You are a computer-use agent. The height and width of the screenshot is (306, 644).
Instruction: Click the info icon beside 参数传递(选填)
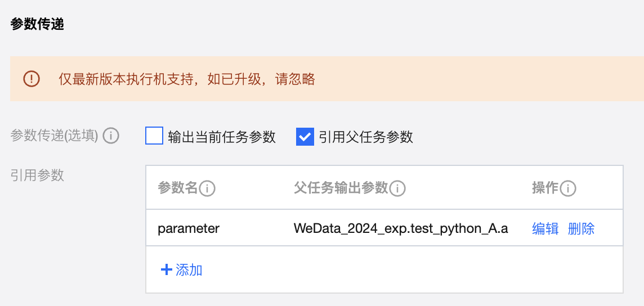tap(111, 136)
